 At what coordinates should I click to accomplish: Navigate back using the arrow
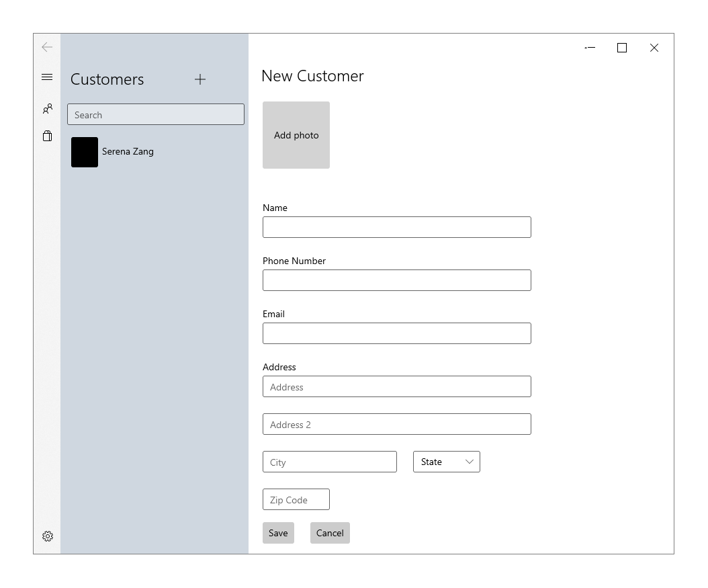coord(47,47)
